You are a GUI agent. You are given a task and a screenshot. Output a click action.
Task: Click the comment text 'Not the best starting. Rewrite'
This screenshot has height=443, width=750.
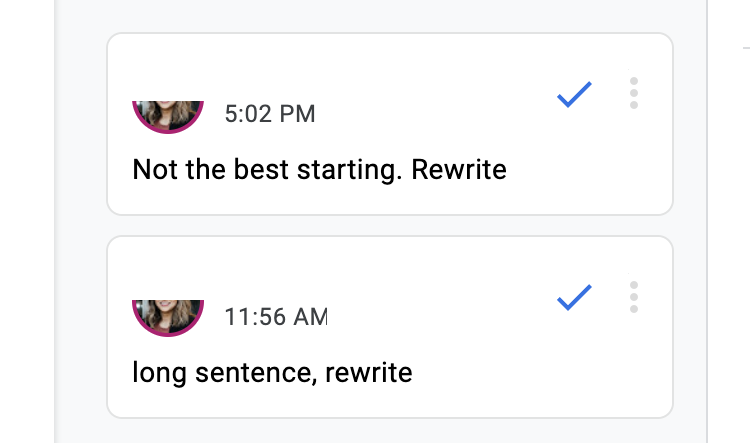(x=320, y=170)
